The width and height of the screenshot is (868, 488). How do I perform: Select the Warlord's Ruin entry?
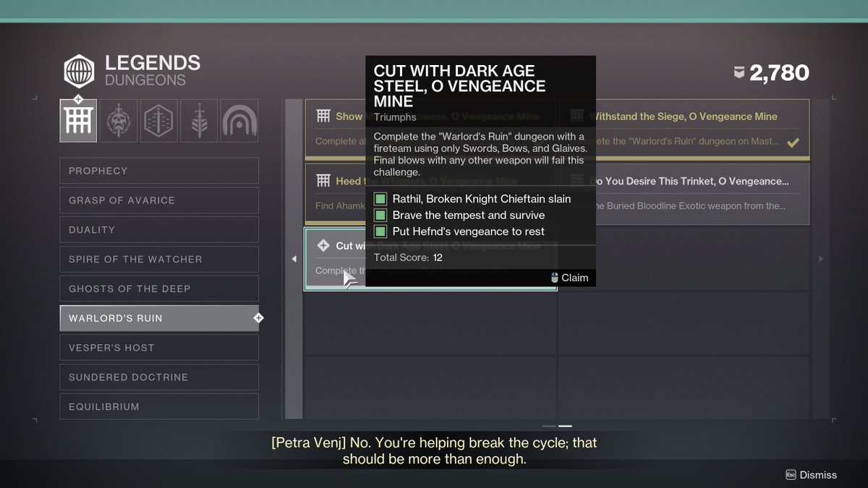(159, 318)
